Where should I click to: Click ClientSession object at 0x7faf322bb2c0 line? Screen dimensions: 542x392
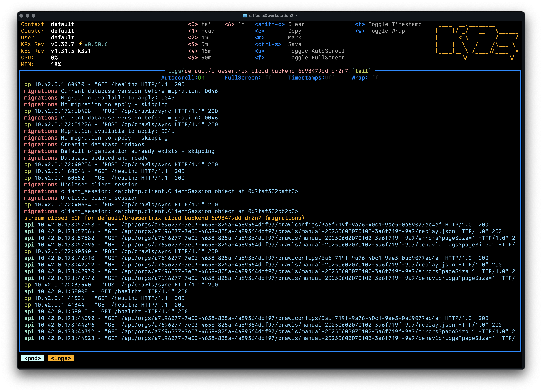[161, 211]
